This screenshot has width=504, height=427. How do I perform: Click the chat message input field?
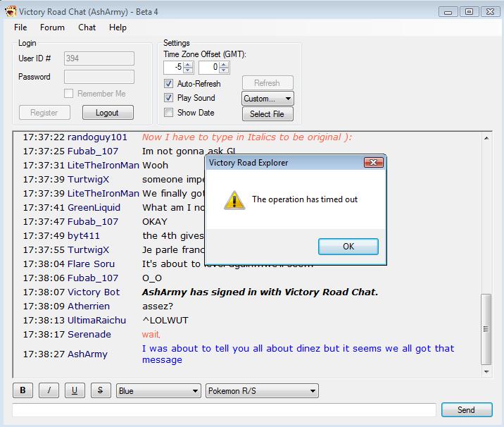[224, 410]
